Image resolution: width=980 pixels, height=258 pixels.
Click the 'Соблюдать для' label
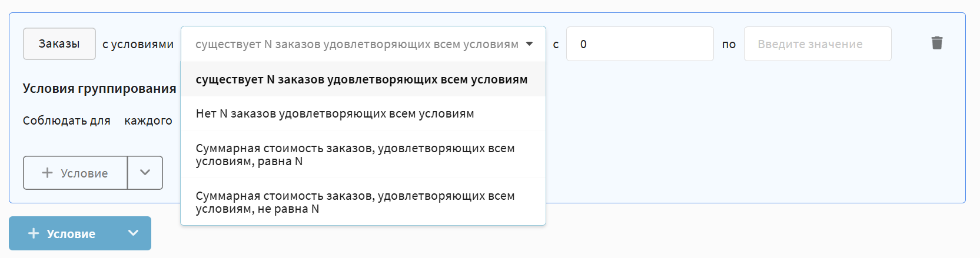(x=67, y=120)
